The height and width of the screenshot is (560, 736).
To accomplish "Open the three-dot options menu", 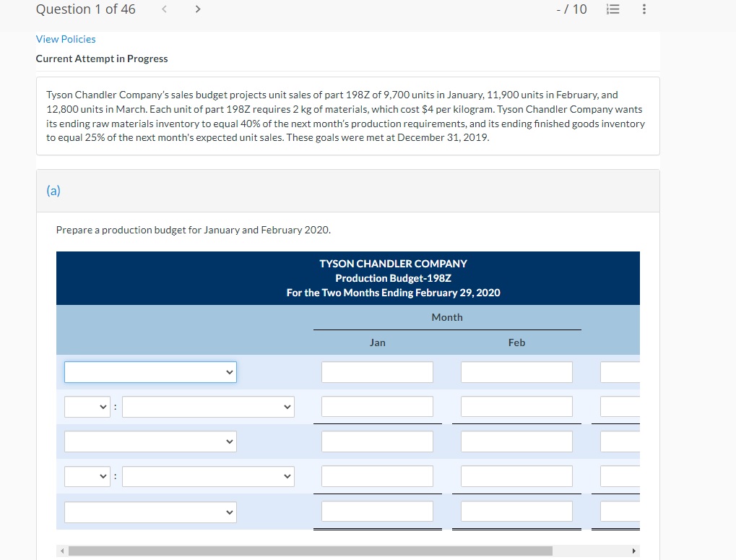I will click(645, 9).
